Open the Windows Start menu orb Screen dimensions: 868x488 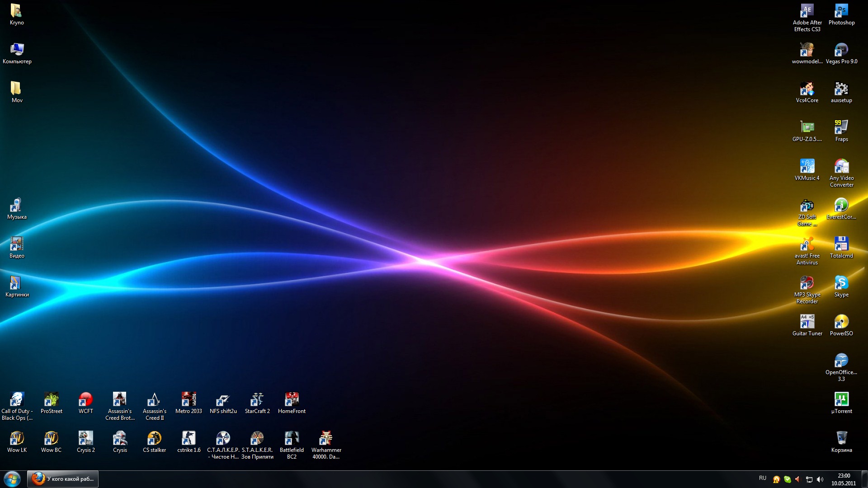coord(12,479)
